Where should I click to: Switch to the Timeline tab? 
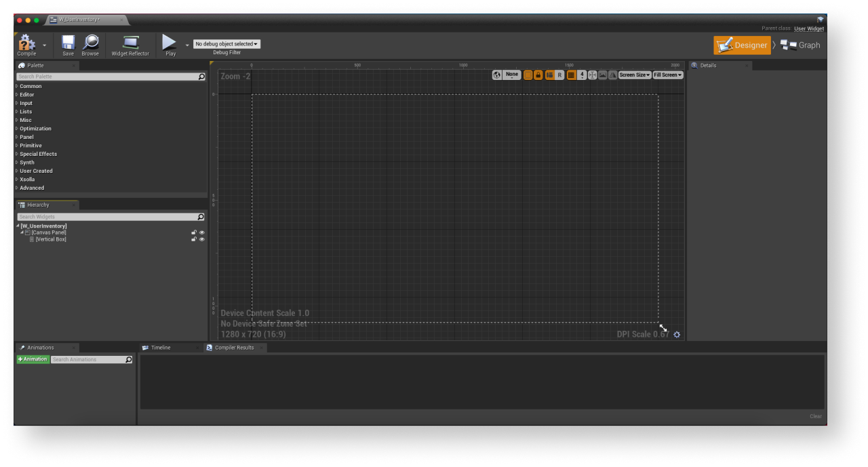click(161, 348)
